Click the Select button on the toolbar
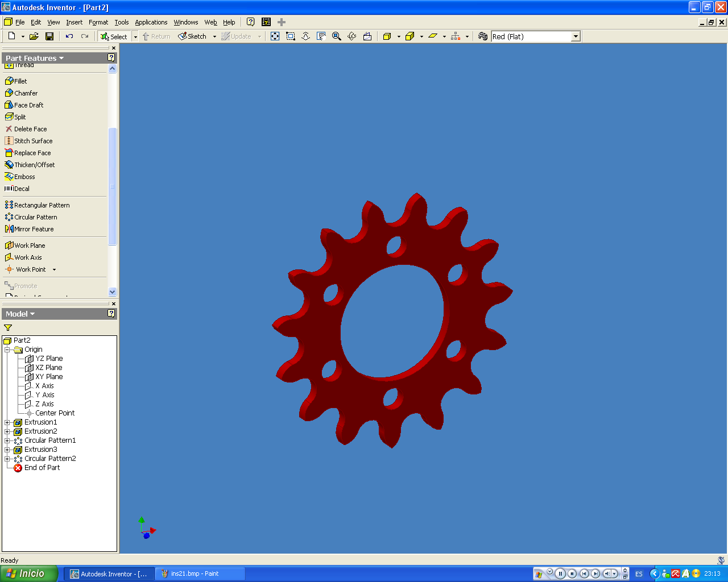 (x=113, y=36)
